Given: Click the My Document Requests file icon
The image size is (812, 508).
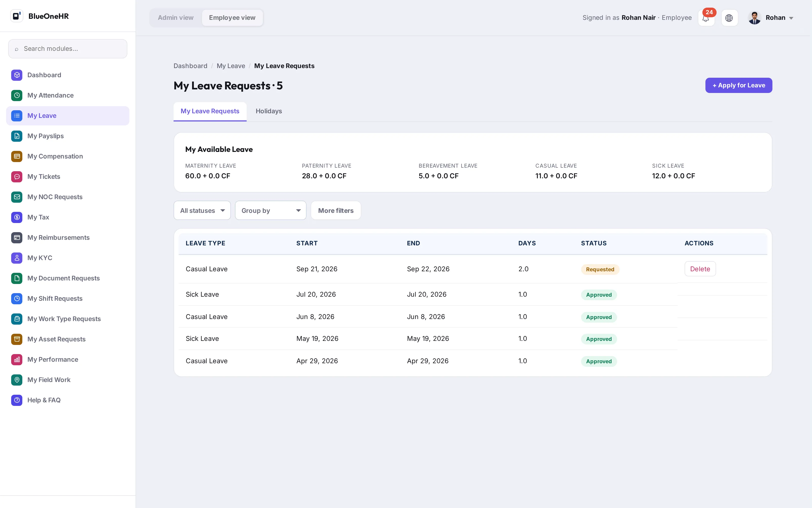Looking at the screenshot, I should pyautogui.click(x=17, y=278).
